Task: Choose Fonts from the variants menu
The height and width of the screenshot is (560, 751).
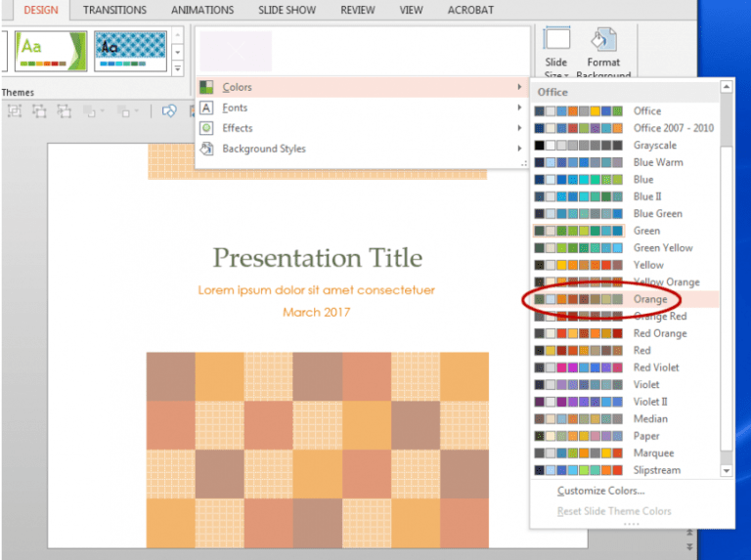Action: click(x=361, y=108)
